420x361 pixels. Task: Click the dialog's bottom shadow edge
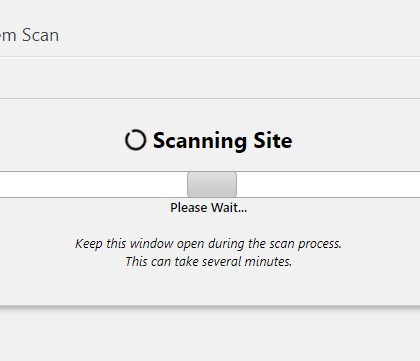[x=210, y=308]
